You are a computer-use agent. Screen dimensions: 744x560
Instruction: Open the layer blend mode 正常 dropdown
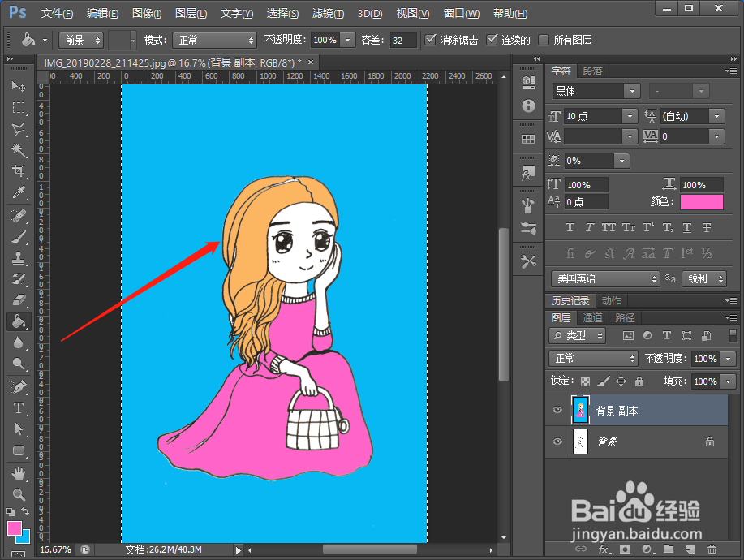pyautogui.click(x=594, y=358)
